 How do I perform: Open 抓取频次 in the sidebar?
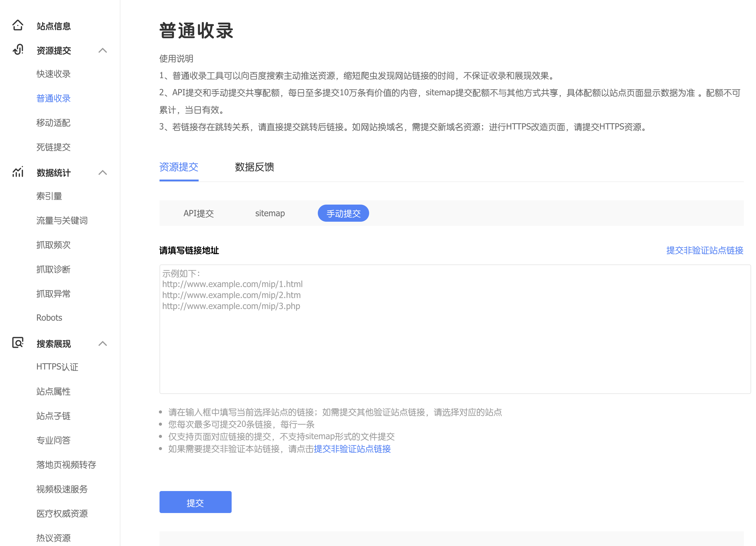pos(54,245)
